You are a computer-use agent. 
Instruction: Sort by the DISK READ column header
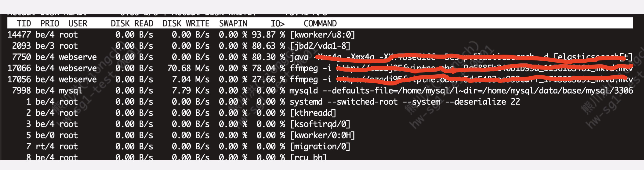pos(132,23)
